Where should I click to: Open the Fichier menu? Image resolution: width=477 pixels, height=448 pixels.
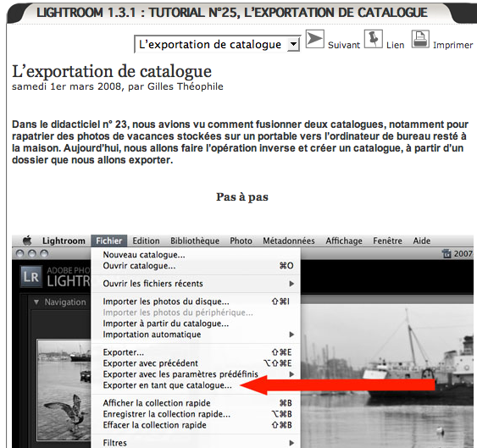[109, 241]
